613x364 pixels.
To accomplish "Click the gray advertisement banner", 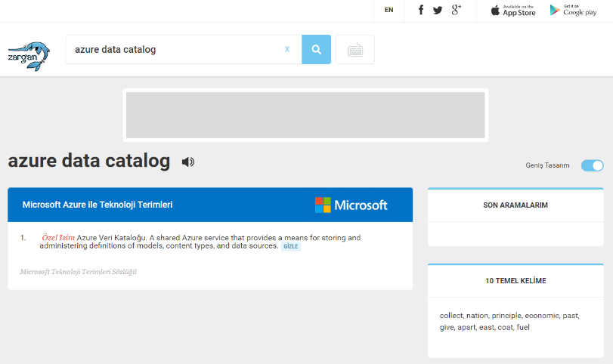I will click(x=305, y=115).
